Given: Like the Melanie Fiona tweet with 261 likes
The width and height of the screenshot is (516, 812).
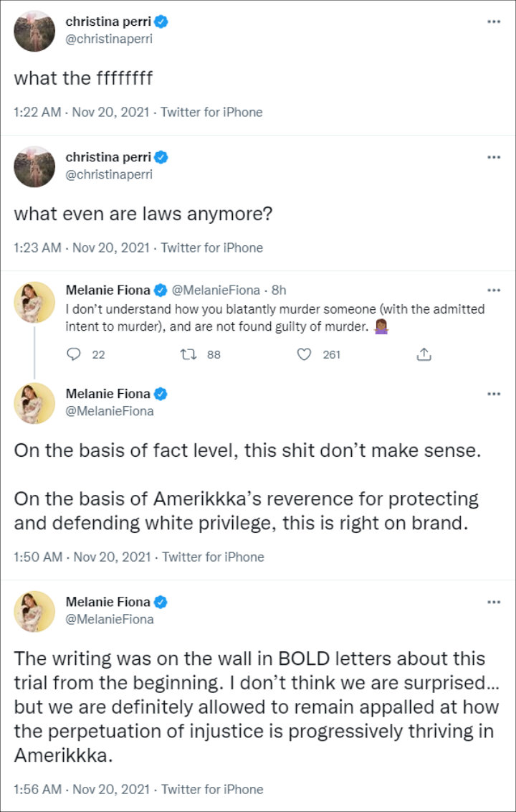Looking at the screenshot, I should [306, 354].
